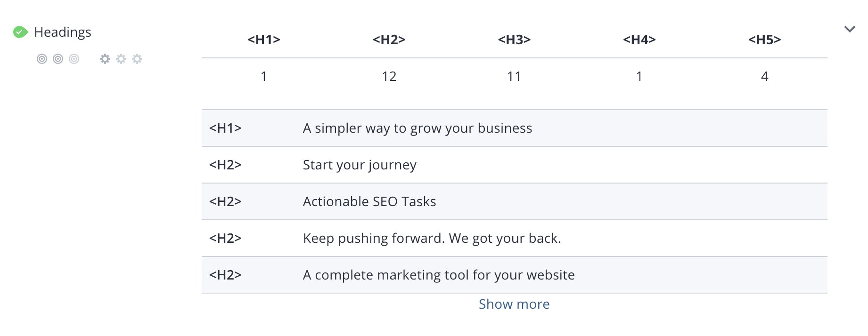Select the <H5> column header
Image resolution: width=868 pixels, height=336 pixels.
click(x=764, y=40)
